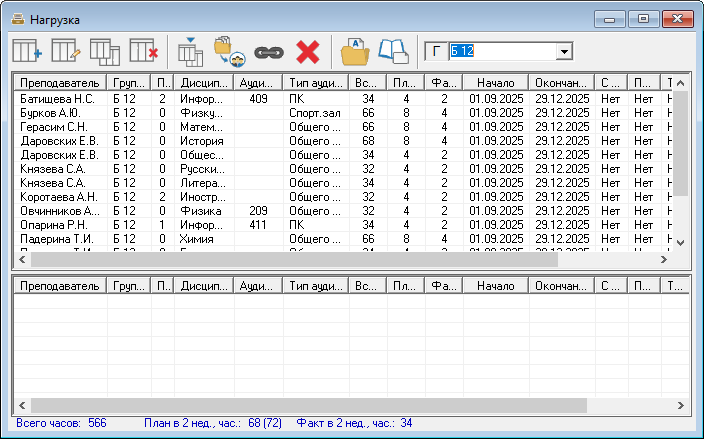
Task: Click the copy record table icon
Action: pos(105,51)
